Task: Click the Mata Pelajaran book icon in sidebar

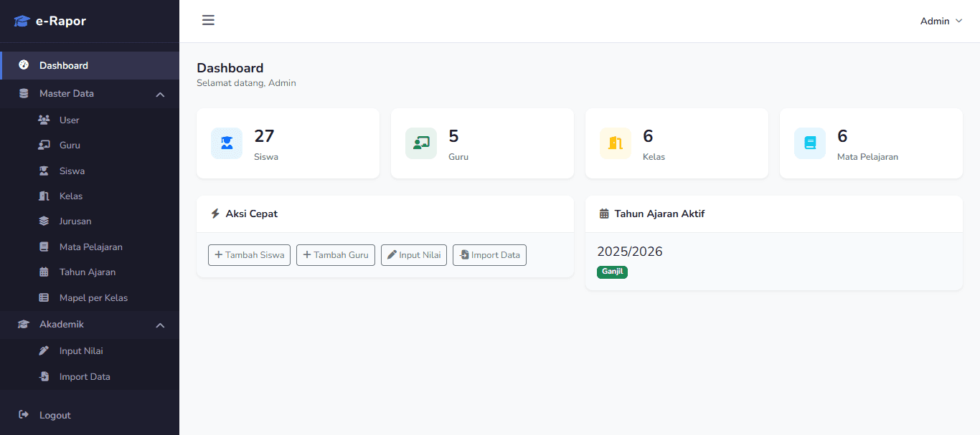Action: 45,246
